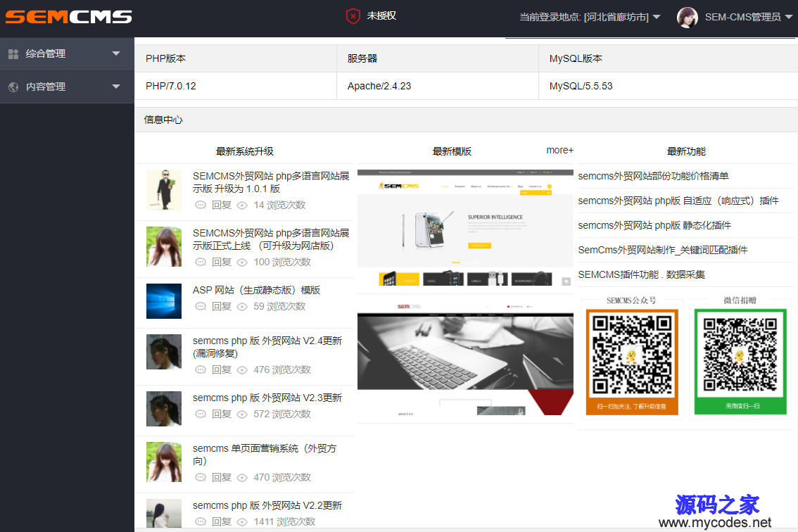Click views eye icon beside 1411 浏览次数
Screen dimensions: 798x532
(242, 522)
